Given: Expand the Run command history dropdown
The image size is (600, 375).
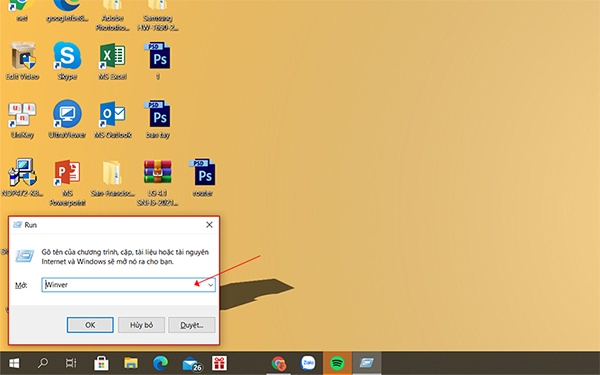Looking at the screenshot, I should tap(210, 285).
